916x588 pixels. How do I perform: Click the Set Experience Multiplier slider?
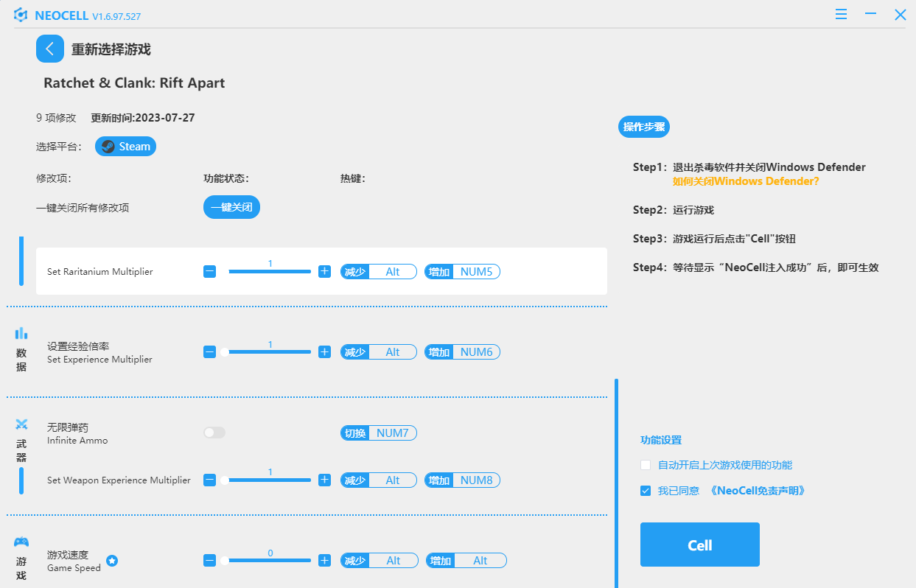click(x=265, y=352)
